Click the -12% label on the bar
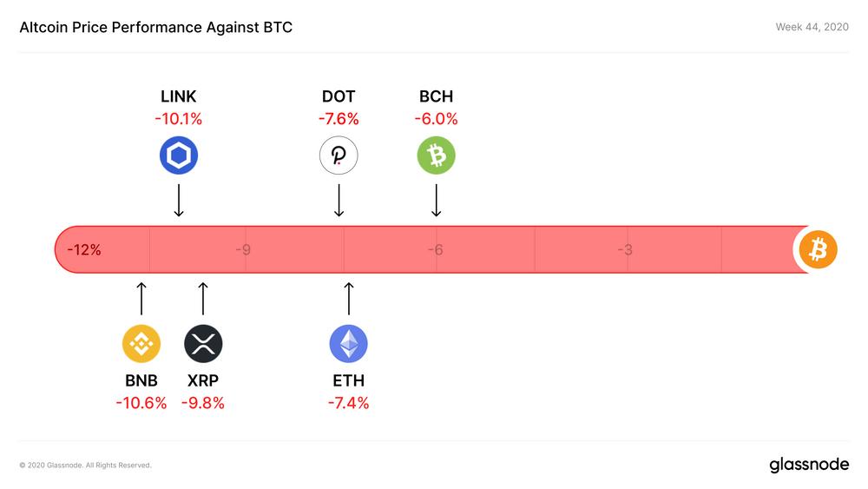Screen dimensions: 868x489 coord(83,250)
